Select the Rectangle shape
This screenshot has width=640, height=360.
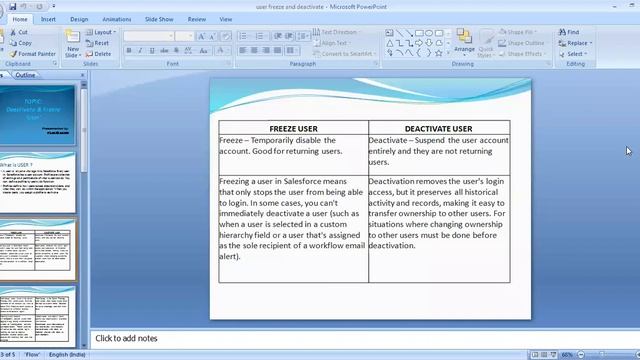click(x=419, y=33)
